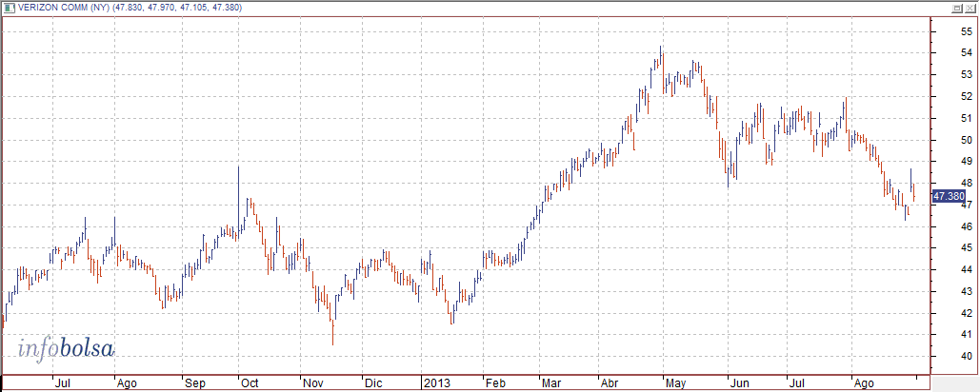Select the 2013 year label on the time axis

tap(437, 382)
